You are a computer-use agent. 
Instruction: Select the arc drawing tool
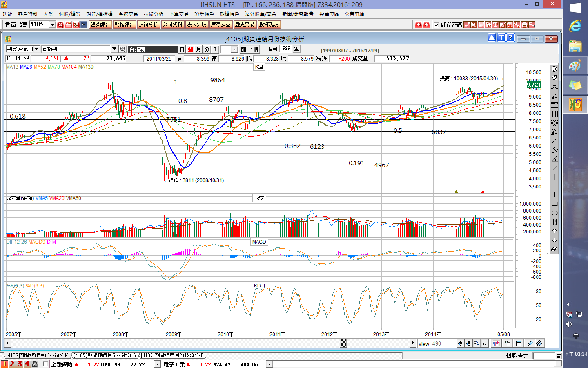[554, 87]
